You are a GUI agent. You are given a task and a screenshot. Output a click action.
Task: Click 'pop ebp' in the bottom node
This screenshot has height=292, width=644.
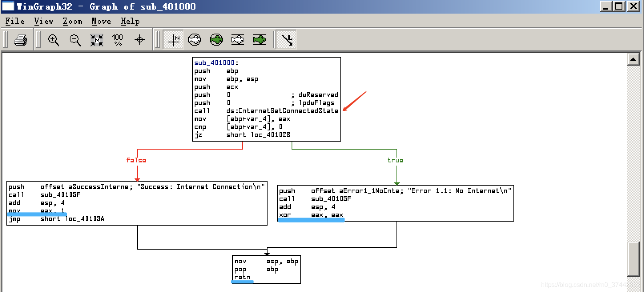click(256, 269)
